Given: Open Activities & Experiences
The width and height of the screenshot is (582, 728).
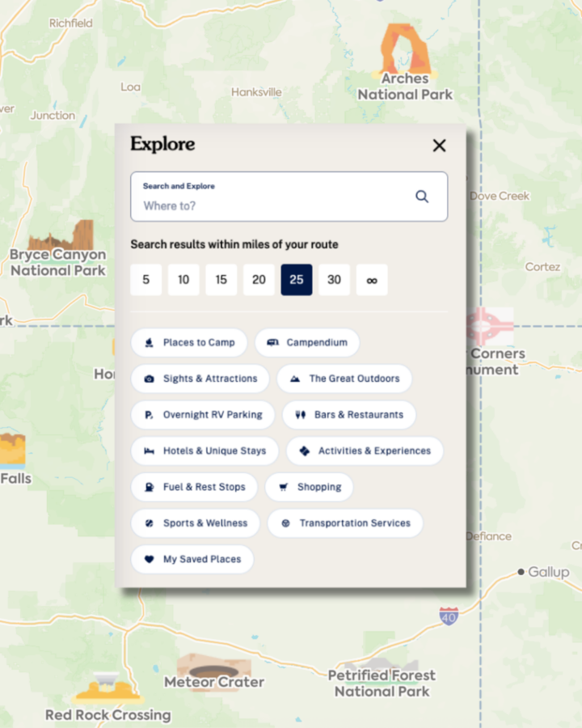Looking at the screenshot, I should [365, 451].
